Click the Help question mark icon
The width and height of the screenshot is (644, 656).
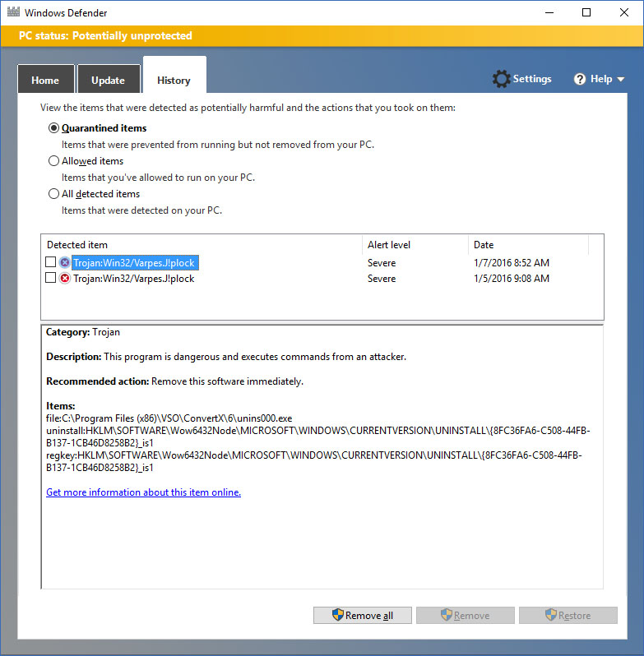click(580, 79)
